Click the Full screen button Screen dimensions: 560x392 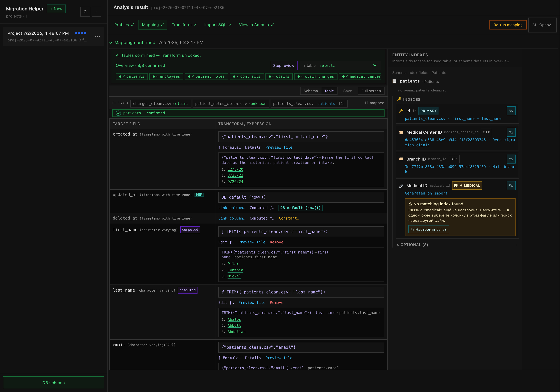371,91
